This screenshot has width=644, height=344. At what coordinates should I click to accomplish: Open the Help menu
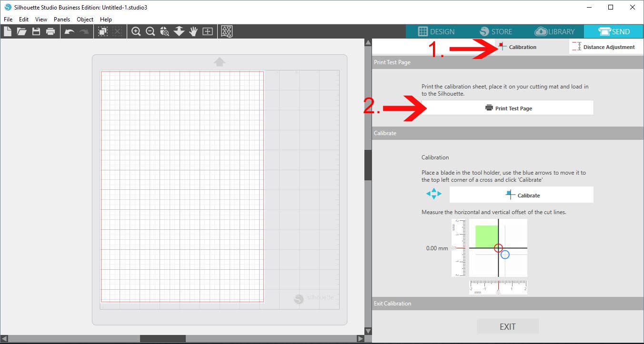click(x=106, y=20)
